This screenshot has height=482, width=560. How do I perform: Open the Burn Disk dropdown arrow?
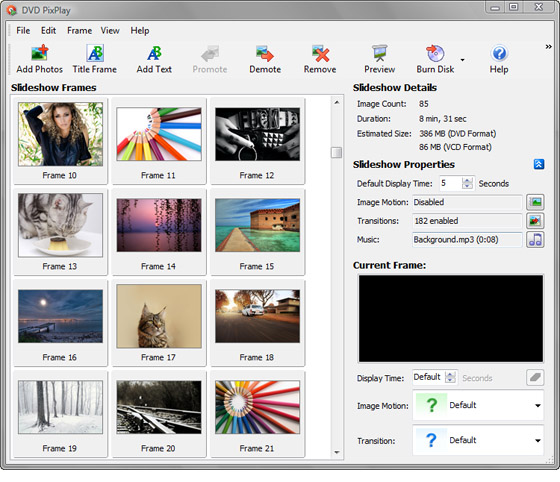click(x=462, y=60)
